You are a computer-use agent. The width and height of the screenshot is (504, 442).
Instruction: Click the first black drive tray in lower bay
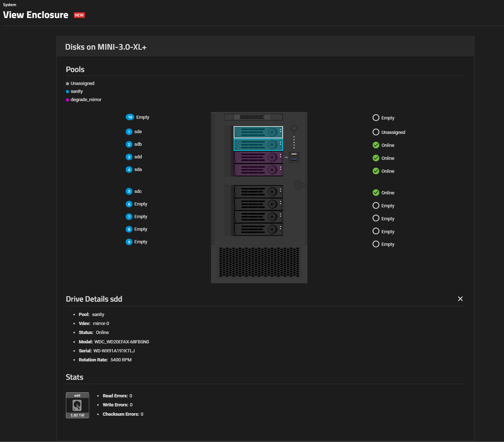(258, 191)
